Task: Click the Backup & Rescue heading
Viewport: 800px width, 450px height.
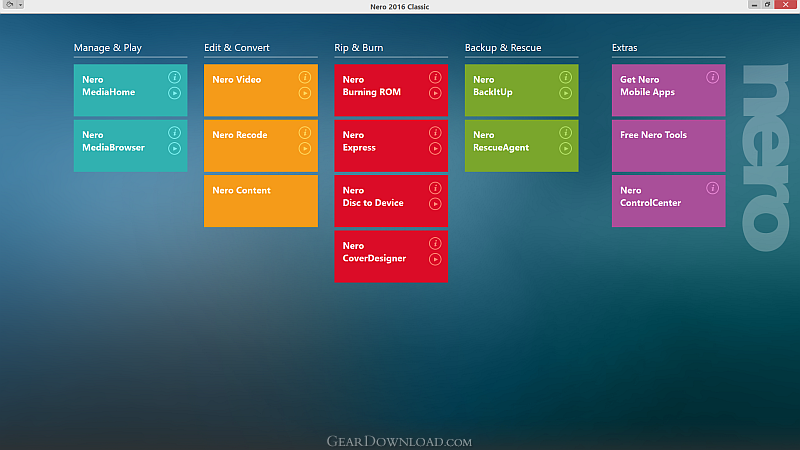Action: tap(503, 47)
